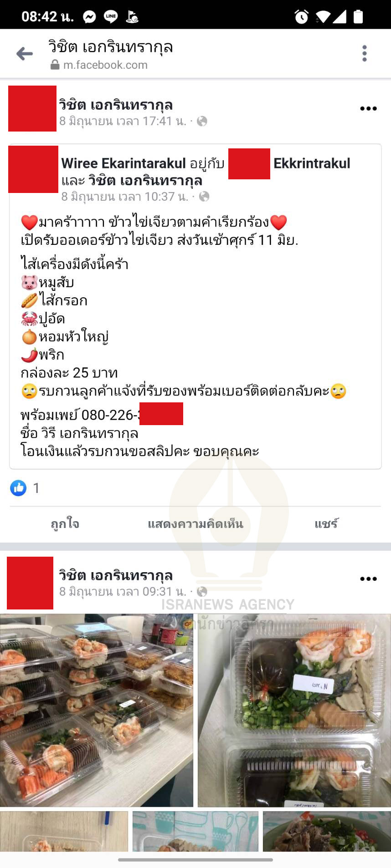Image resolution: width=391 pixels, height=868 pixels.
Task: Open the browser three-dot overflow menu
Action: pos(364,53)
